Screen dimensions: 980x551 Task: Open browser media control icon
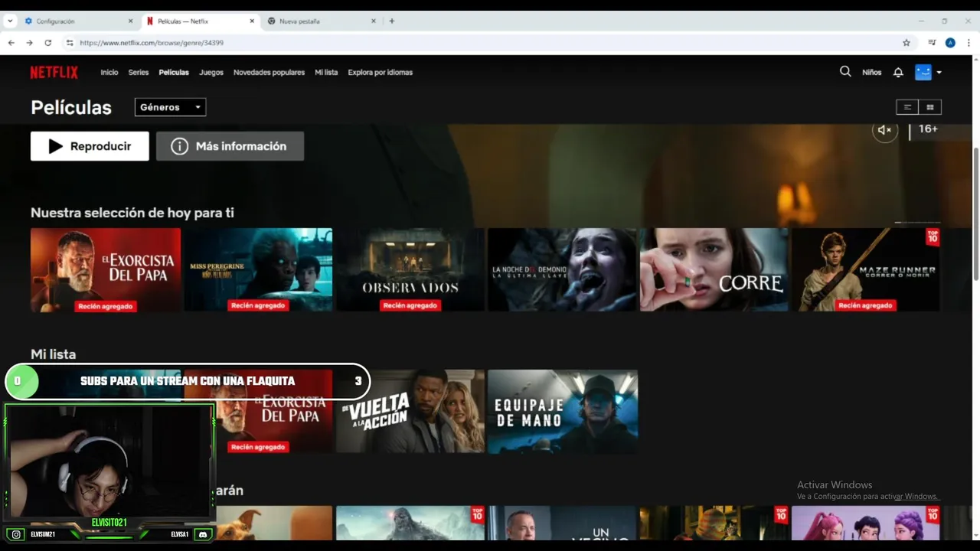932,43
